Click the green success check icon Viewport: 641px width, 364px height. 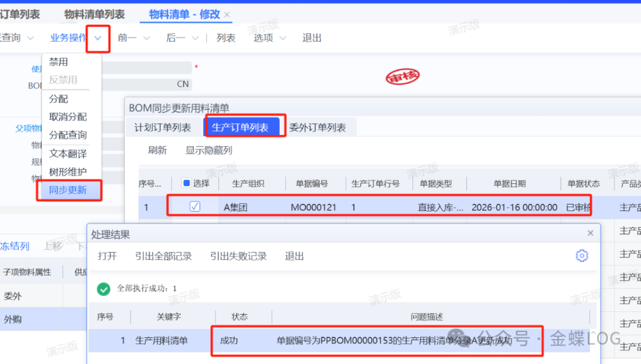[104, 289]
